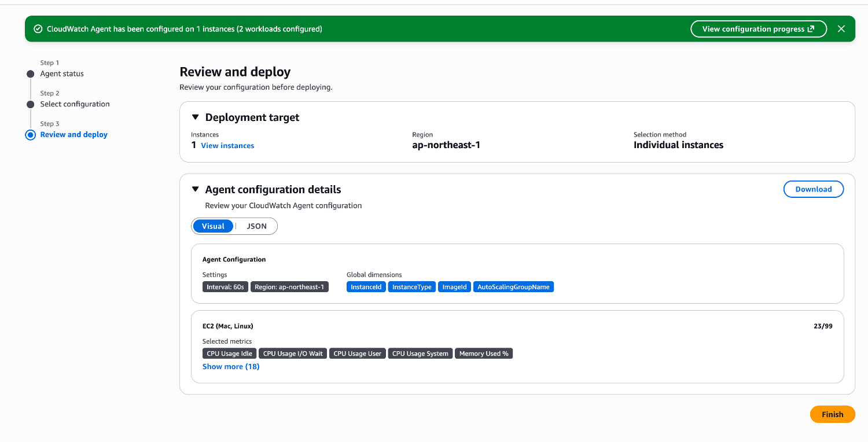Click the Individual instances selection method
This screenshot has height=442, width=868.
(x=678, y=145)
